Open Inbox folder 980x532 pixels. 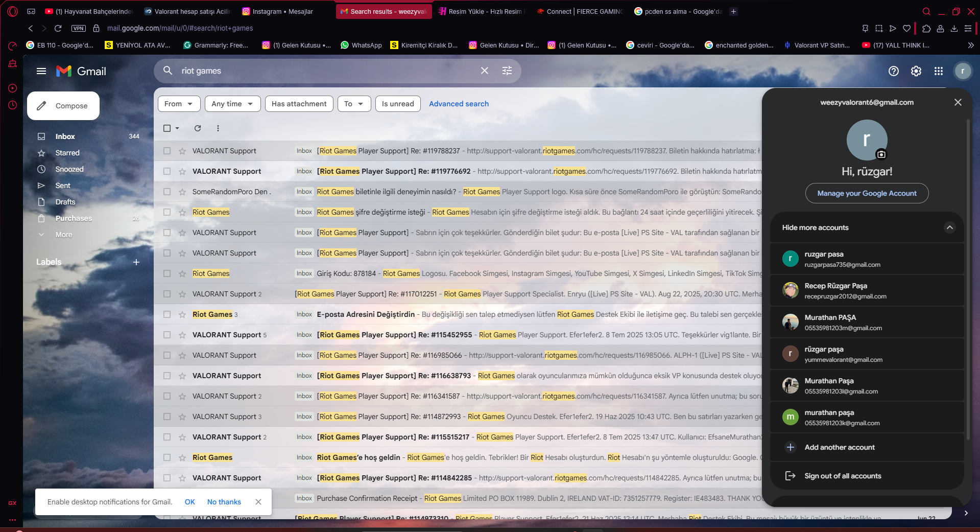65,136
